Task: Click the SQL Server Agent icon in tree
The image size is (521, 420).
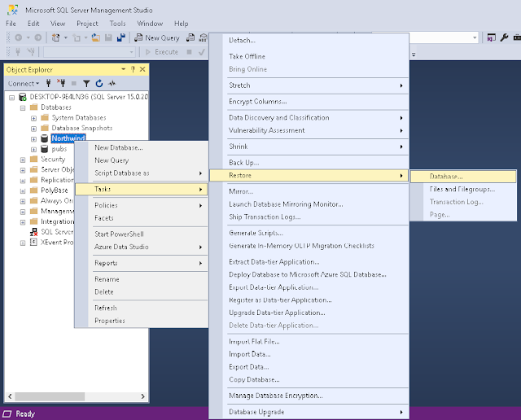Action: pyautogui.click(x=33, y=232)
